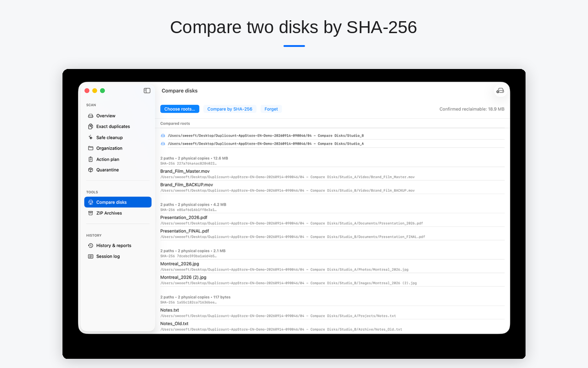Select the Brand_Film_BACKUP.mov file row
The height and width of the screenshot is (368, 588).
point(332,187)
